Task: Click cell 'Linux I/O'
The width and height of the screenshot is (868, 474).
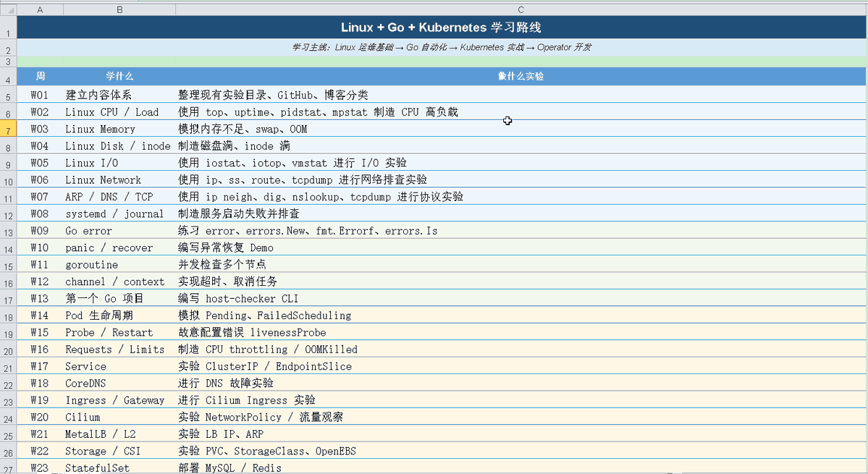Action: tap(119, 163)
